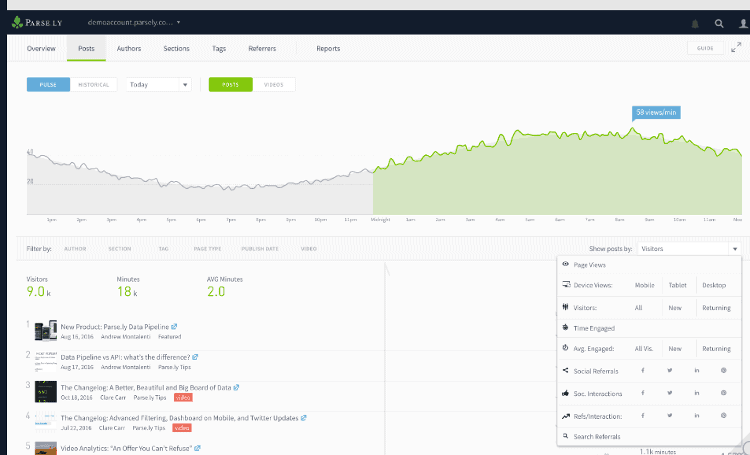Viewport: 750px width, 455px height.
Task: Open external link icon for Advanced Filtering post
Action: pos(303,418)
